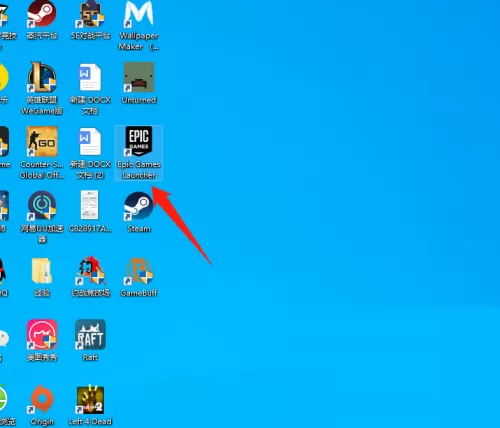Select the yellow folder icon
The width and height of the screenshot is (500, 428).
pos(42,271)
